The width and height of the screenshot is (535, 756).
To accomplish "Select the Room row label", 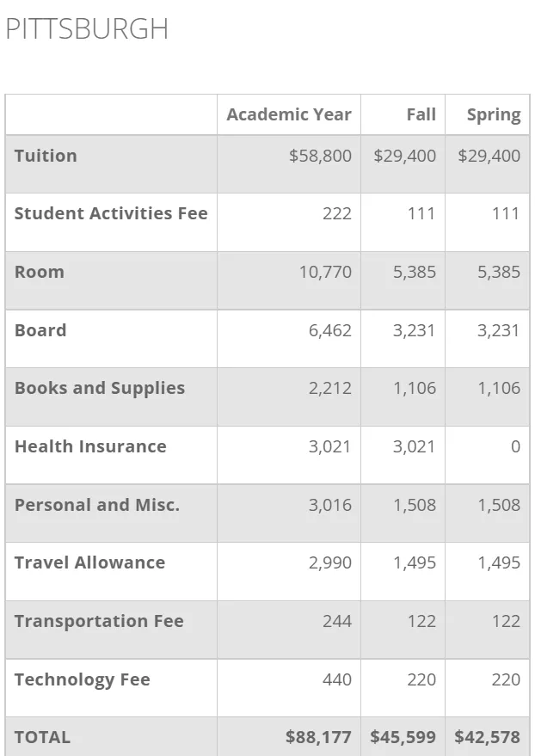I will pos(40,272).
